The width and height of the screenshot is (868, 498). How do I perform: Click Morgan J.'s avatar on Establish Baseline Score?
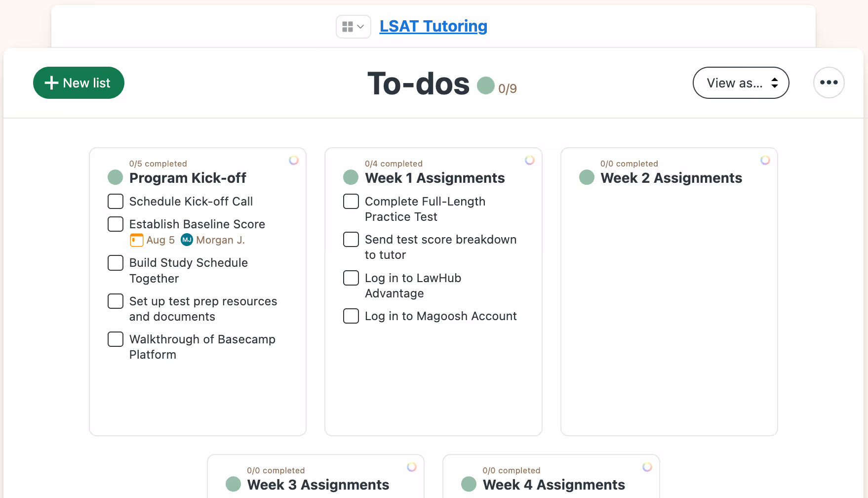pos(187,240)
